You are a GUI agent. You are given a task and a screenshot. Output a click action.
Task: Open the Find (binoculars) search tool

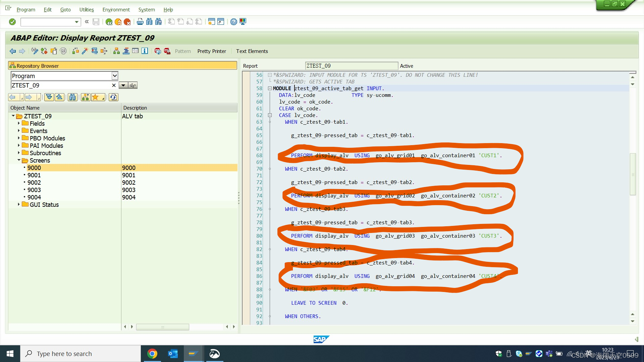coord(149,22)
